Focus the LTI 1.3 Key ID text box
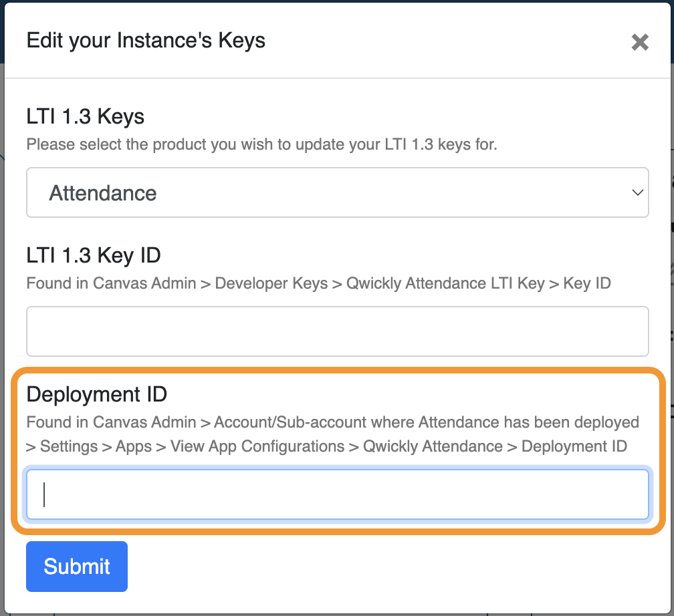This screenshot has width=674, height=616. 337,331
